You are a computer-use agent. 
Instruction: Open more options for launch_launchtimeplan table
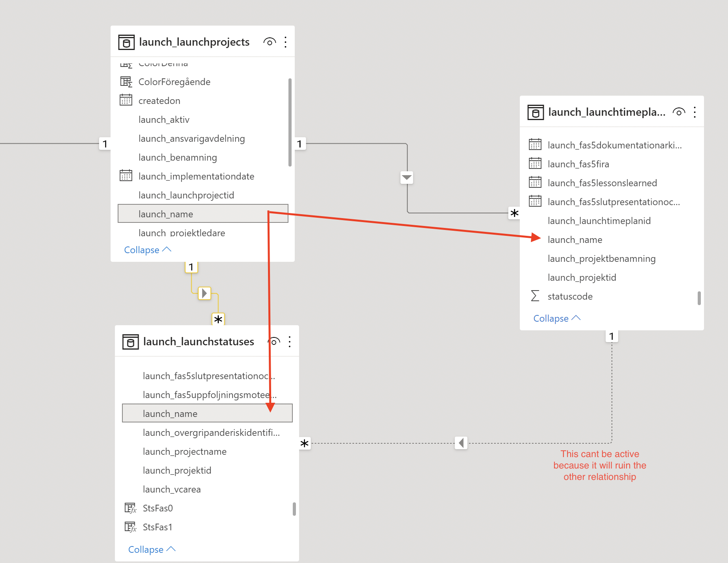(695, 112)
